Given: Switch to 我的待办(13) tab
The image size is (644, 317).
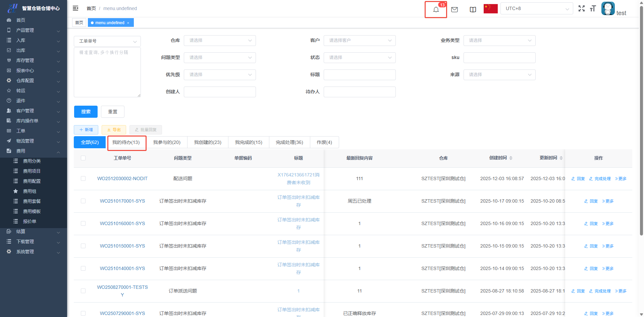Looking at the screenshot, I should pos(126,143).
